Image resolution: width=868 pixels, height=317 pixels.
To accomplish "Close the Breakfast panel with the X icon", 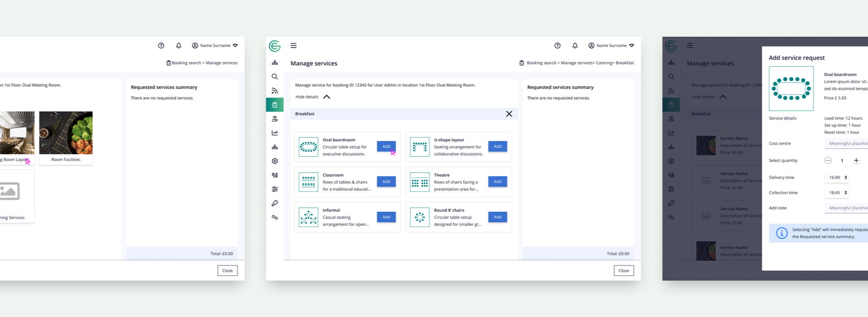I will point(509,114).
